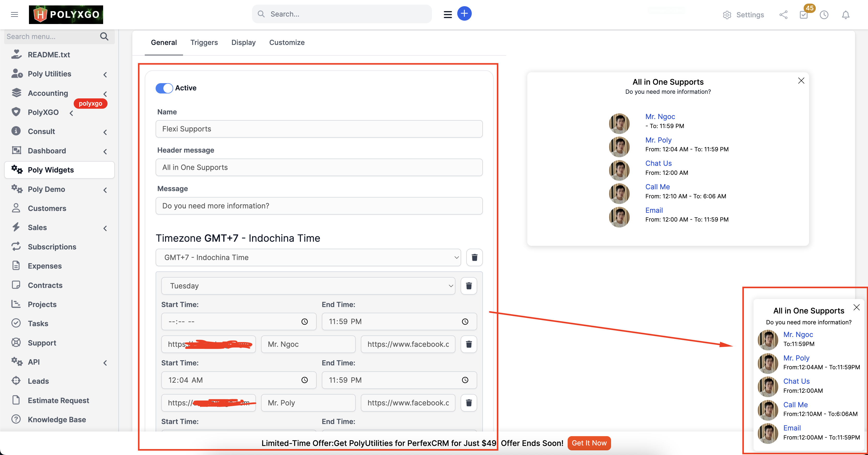Open time picker clock in the Mr. Poly 11:59 PM End Time field
Image resolution: width=868 pixels, height=455 pixels.
click(x=465, y=380)
